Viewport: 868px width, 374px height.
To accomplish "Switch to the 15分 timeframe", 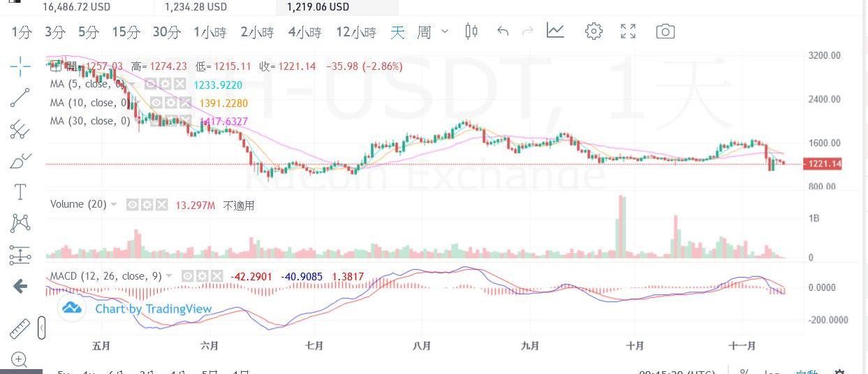I will (126, 32).
